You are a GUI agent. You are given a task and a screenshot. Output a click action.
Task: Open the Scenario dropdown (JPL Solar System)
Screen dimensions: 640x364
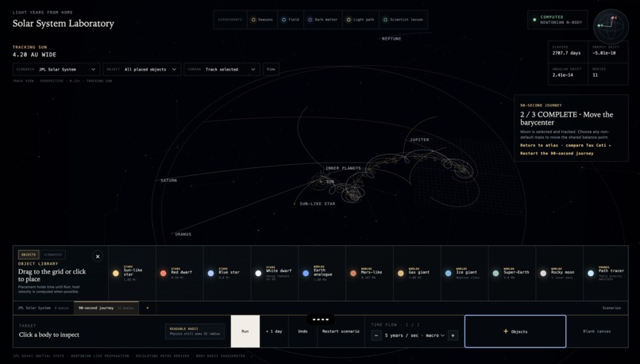point(56,69)
